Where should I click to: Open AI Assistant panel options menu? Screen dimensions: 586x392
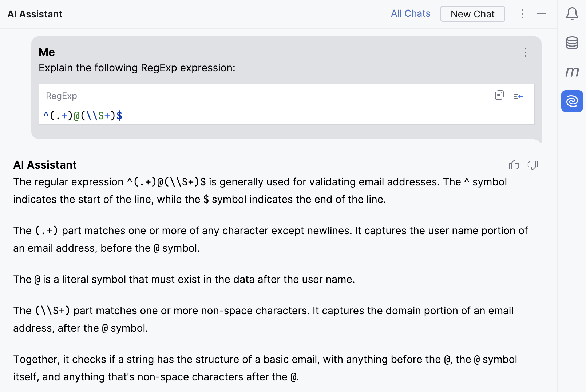coord(522,14)
